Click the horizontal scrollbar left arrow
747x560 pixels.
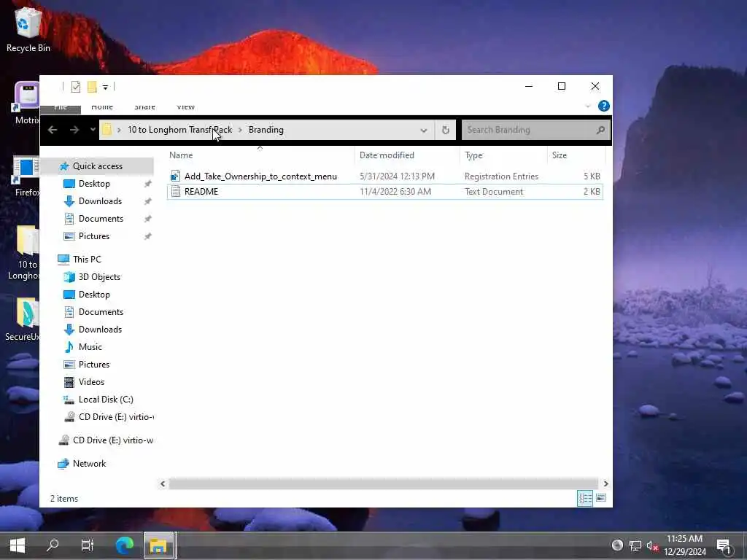(x=163, y=484)
